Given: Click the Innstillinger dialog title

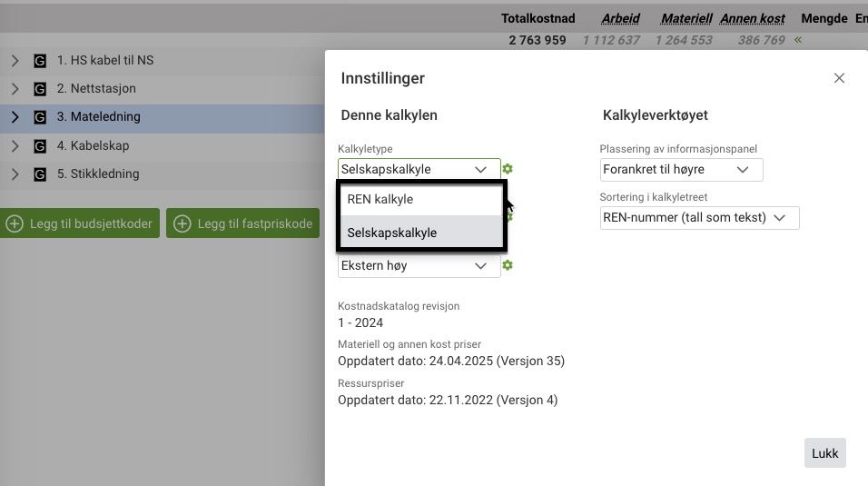Looking at the screenshot, I should (382, 79).
